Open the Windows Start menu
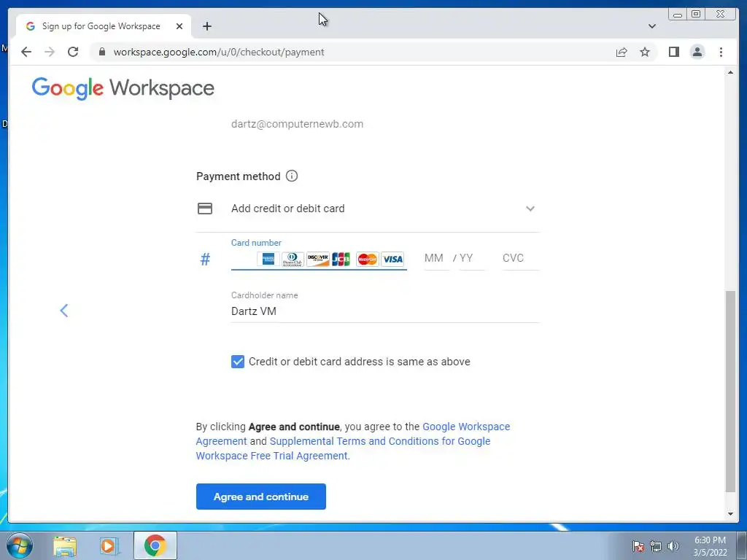Viewport: 747px width, 560px height. [20, 545]
